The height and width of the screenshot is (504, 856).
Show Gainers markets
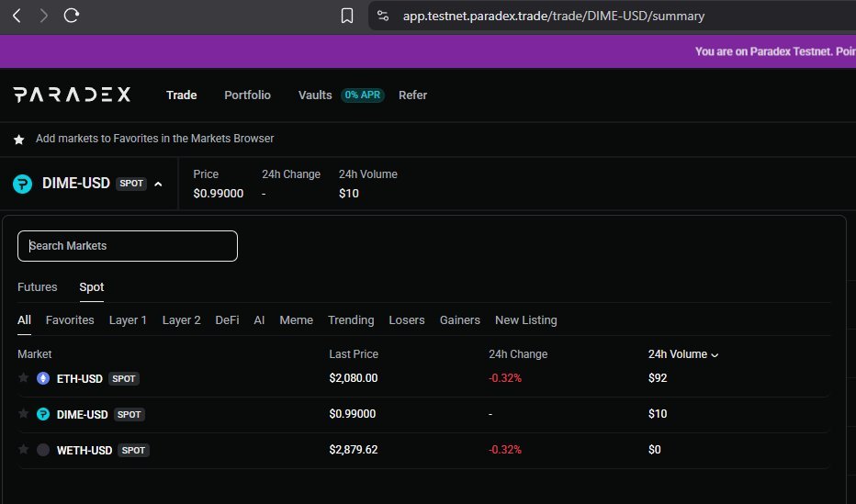tap(459, 320)
